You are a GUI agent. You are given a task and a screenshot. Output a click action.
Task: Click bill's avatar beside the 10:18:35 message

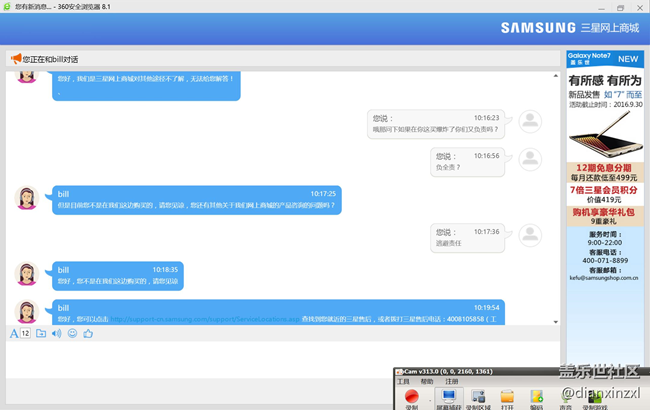tap(27, 274)
